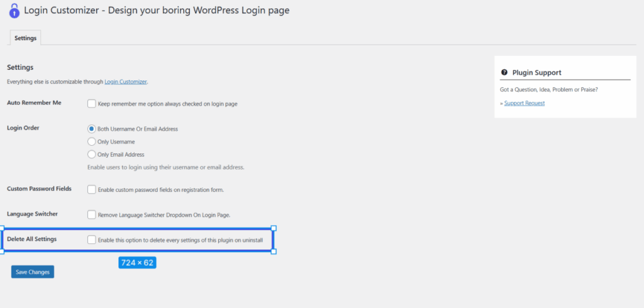The image size is (644, 308).
Task: Click the 'Enable users to login' description text
Action: [x=166, y=168]
